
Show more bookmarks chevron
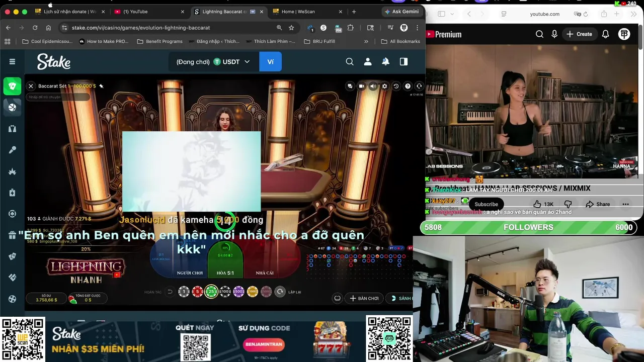click(366, 41)
